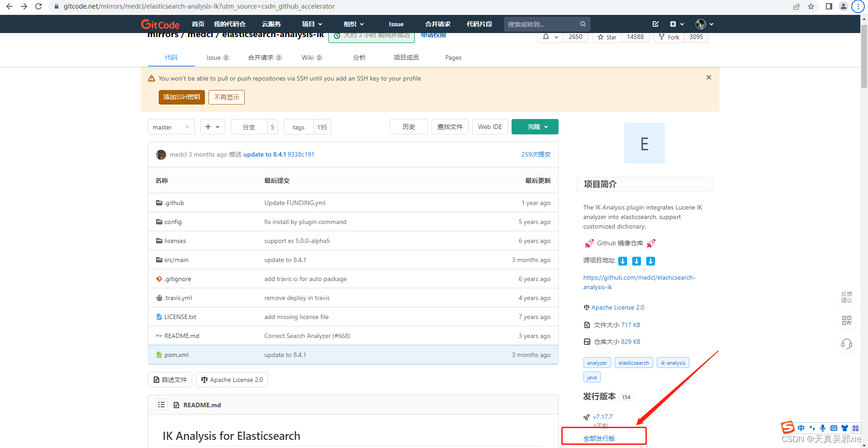Open the pom.xml file
Screen dimensions: 868x448
[x=176, y=355]
